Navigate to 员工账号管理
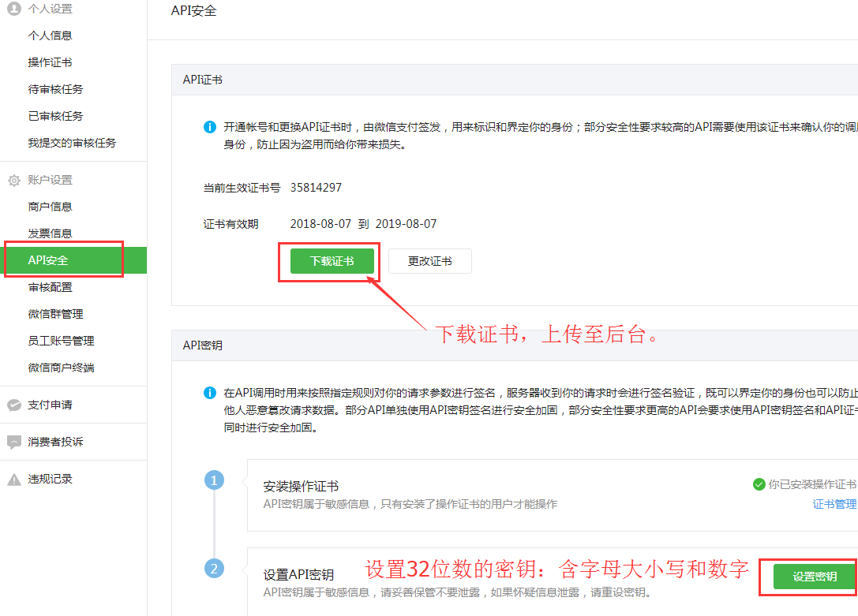This screenshot has width=858, height=616. click(x=61, y=341)
